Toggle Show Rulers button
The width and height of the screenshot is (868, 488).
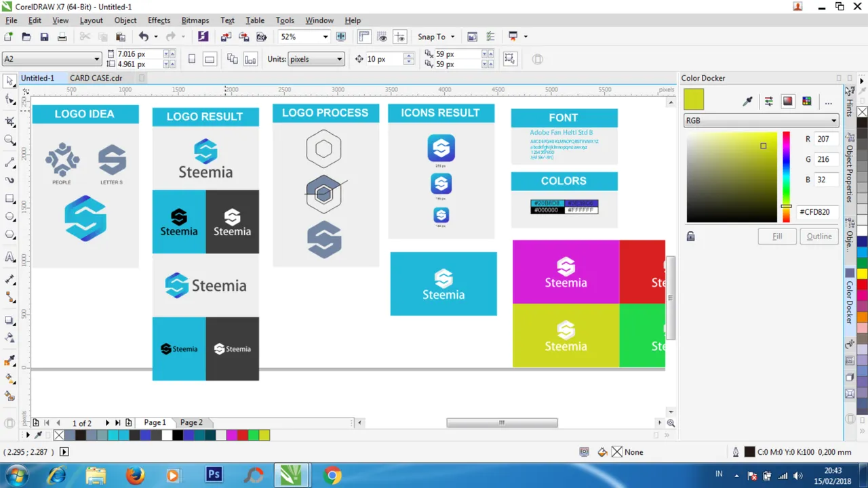(364, 37)
